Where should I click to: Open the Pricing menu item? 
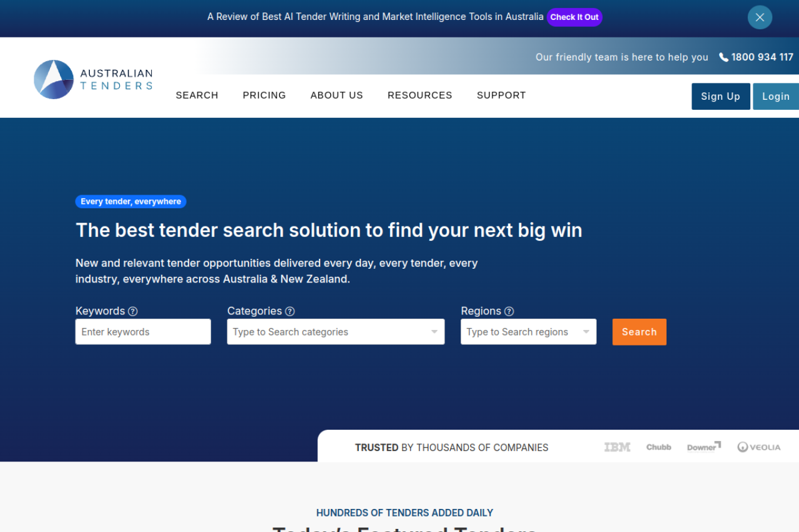[264, 95]
